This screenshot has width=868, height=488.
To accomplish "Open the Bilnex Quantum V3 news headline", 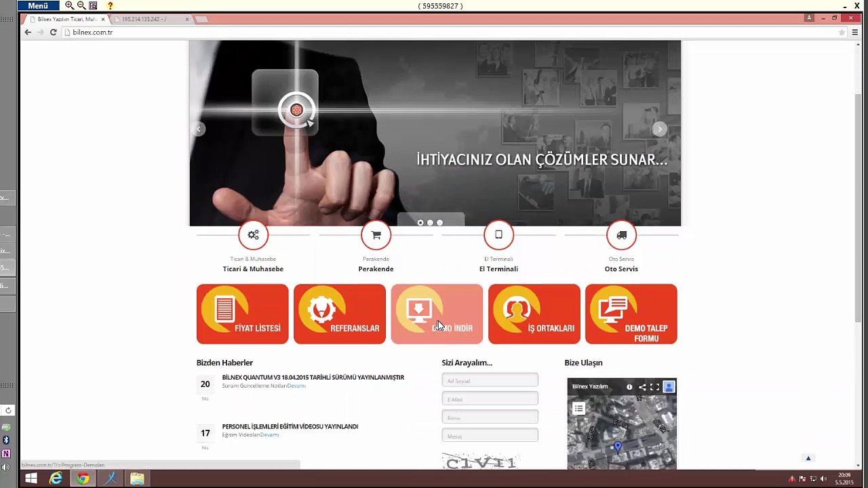I will pos(313,378).
